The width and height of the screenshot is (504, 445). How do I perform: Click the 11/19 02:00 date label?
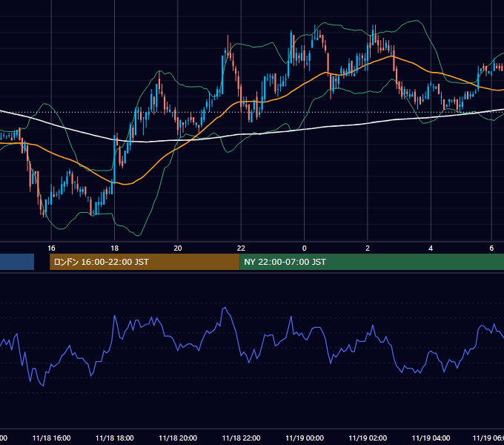tap(368, 438)
